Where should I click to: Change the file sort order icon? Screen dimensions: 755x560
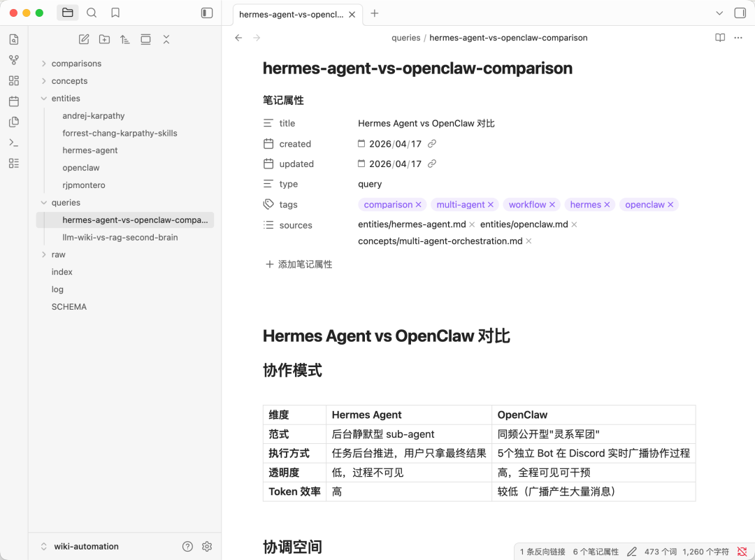[x=125, y=39]
